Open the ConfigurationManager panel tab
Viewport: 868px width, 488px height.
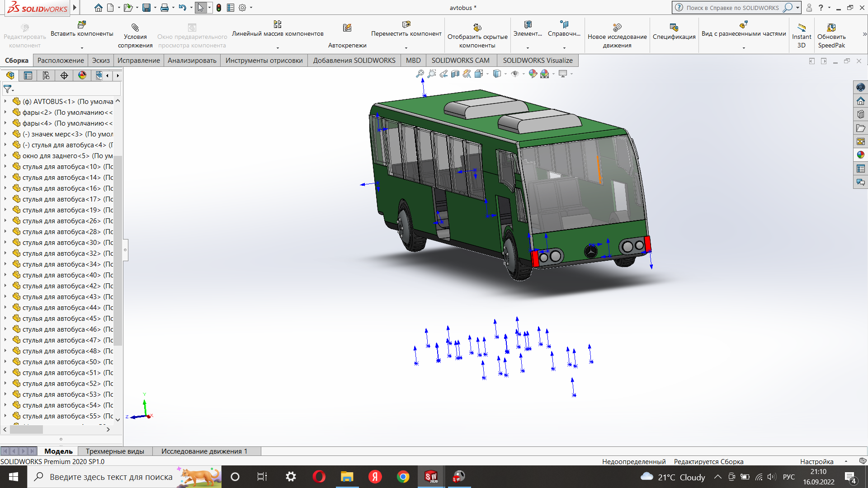click(46, 75)
